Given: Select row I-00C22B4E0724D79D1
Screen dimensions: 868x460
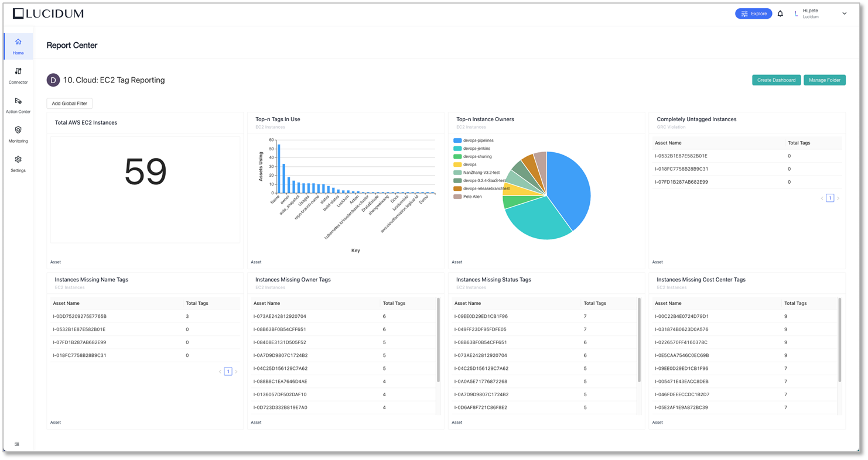Looking at the screenshot, I should [745, 317].
